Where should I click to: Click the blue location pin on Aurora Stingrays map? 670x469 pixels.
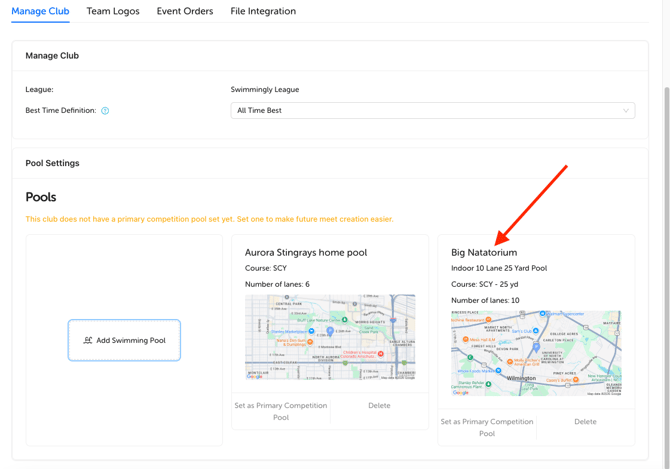[330, 331]
